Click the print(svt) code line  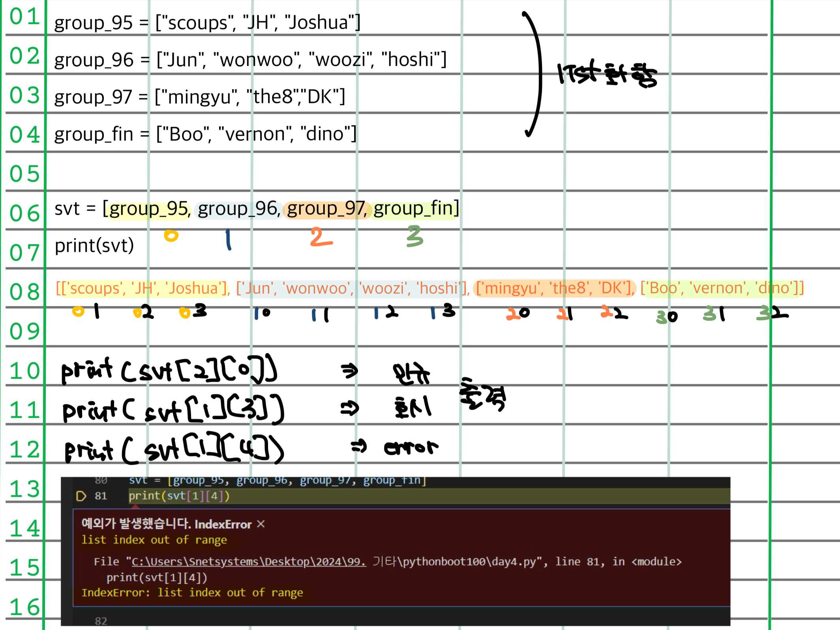point(94,246)
